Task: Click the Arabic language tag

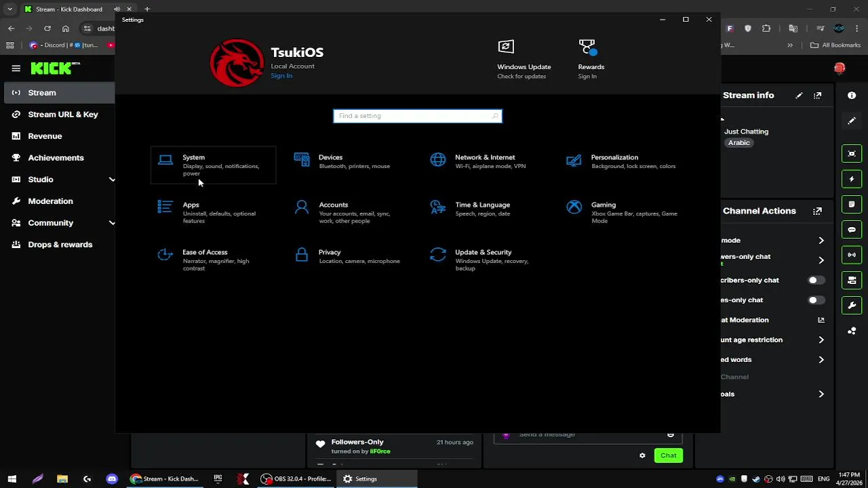Action: coord(739,143)
